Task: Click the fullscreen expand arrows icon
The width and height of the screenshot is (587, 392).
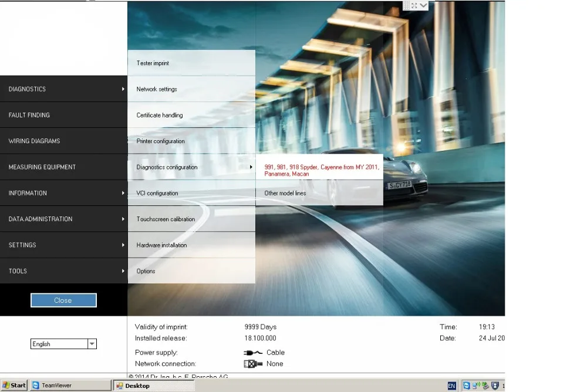Action: [x=414, y=5]
